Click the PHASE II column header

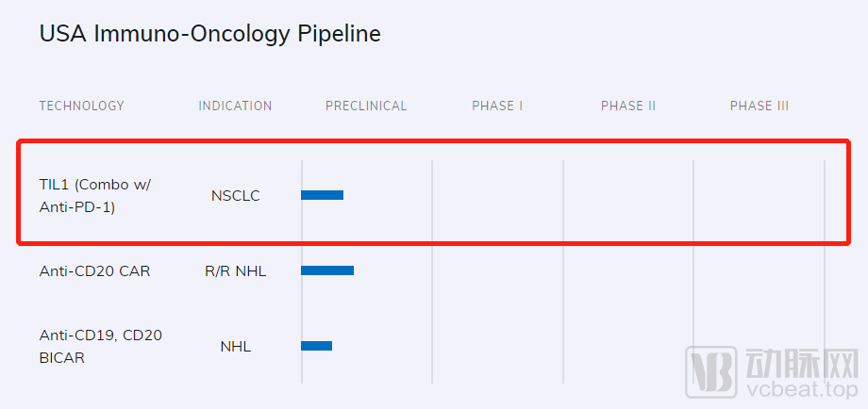tap(628, 106)
